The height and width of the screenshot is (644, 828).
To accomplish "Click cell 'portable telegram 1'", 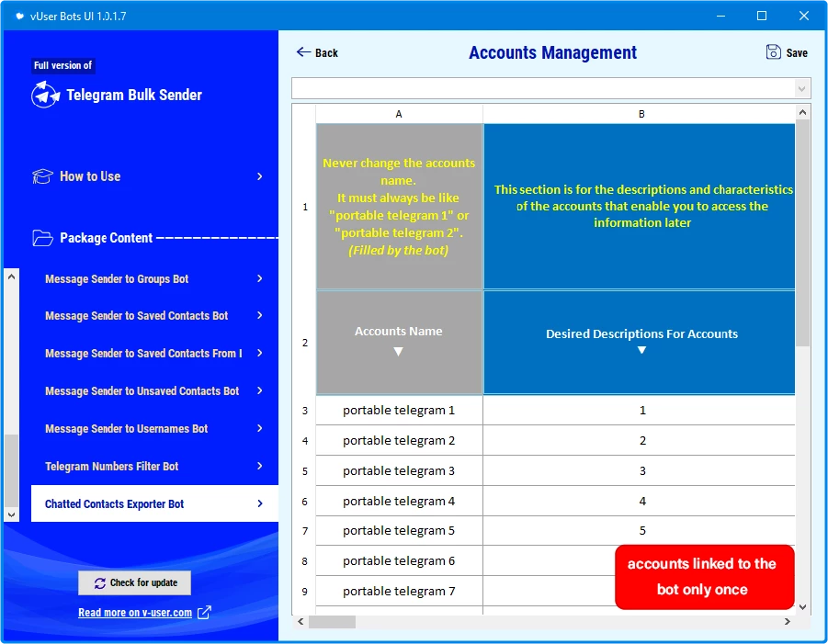I will coord(399,410).
